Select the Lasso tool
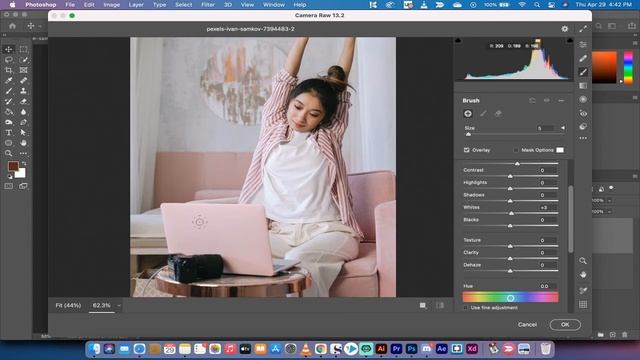The width and height of the screenshot is (640, 360). pyautogui.click(x=9, y=60)
